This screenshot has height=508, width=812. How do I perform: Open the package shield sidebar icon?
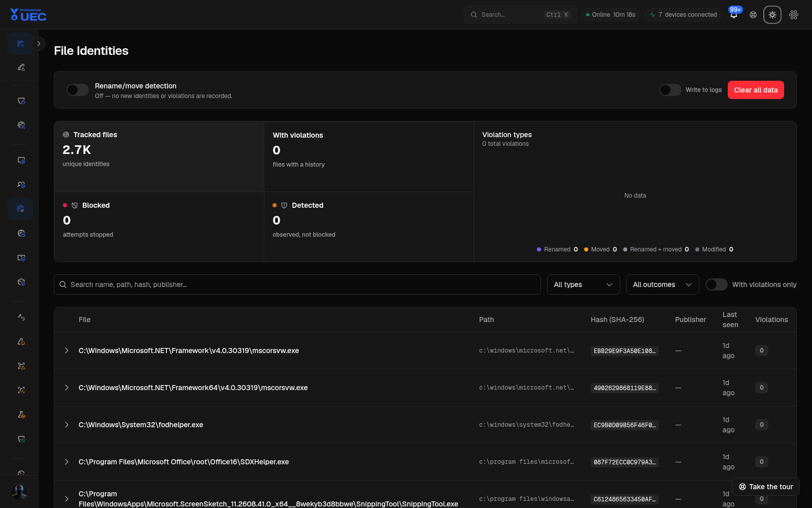[x=20, y=282]
